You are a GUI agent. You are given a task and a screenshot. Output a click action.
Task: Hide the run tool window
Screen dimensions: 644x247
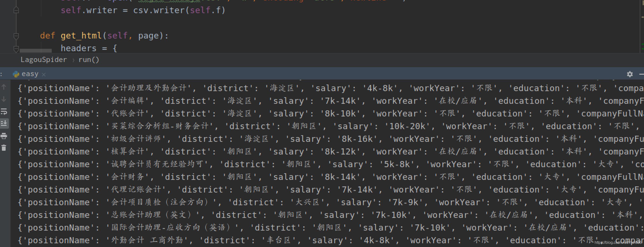click(641, 74)
